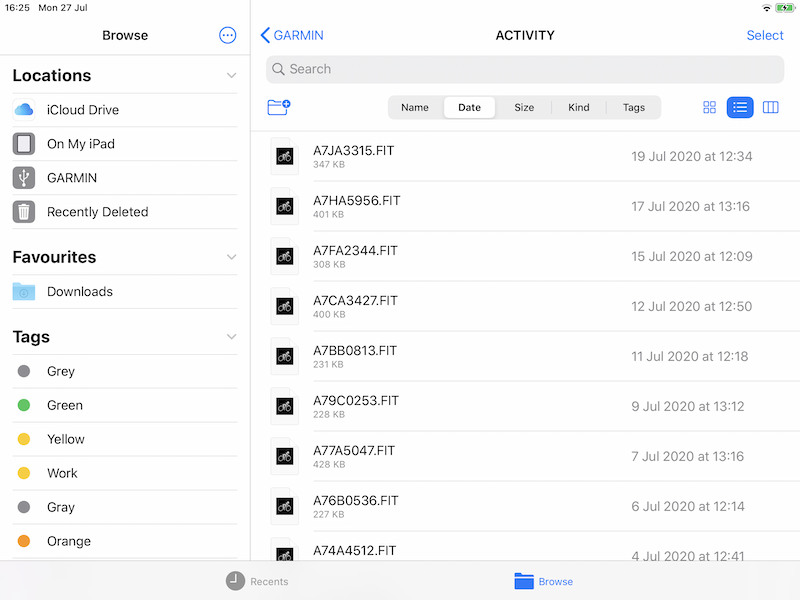Image resolution: width=800 pixels, height=600 pixels.
Task: Switch to the Recents tab
Action: click(x=257, y=581)
